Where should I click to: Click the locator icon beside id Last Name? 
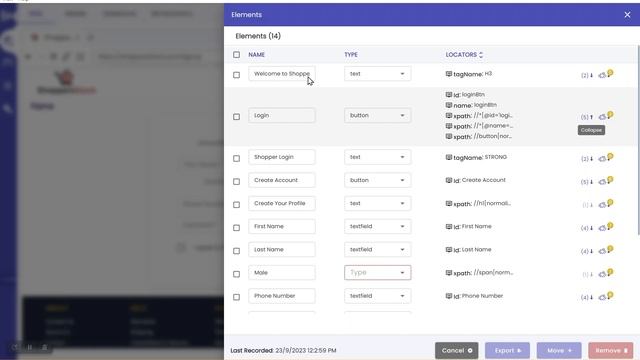tap(449, 249)
